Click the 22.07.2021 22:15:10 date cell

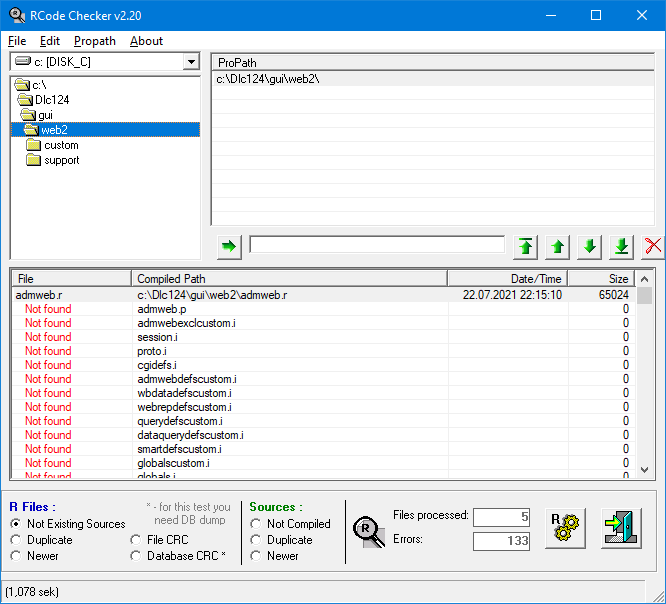(512, 295)
